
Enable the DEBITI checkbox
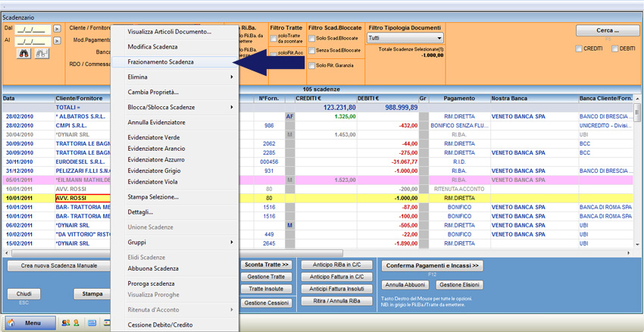pyautogui.click(x=614, y=49)
